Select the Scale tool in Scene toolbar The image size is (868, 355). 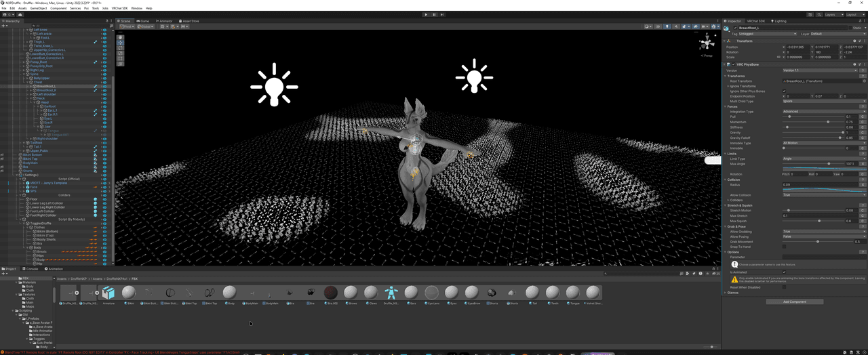(121, 54)
